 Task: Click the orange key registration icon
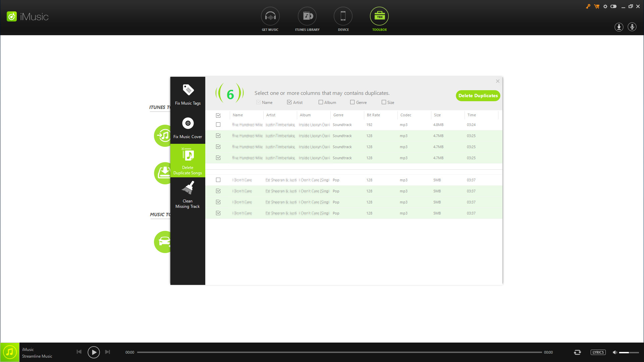click(x=588, y=6)
